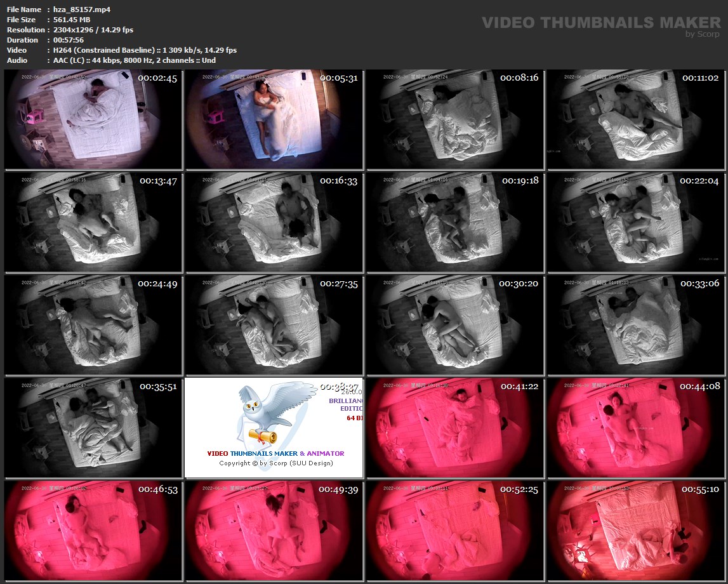Screen dimensions: 728x584
Task: Click the resolution value 2304x1296 / 14.29 fps
Action: (x=93, y=30)
